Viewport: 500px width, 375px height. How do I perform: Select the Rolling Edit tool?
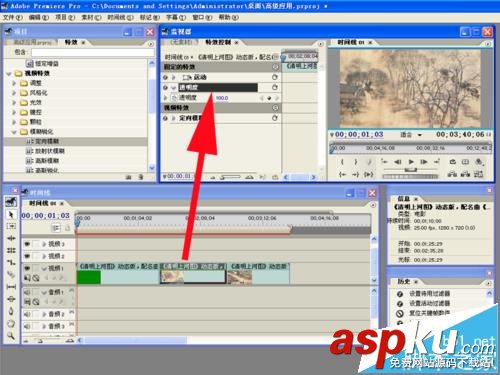pos(11,250)
